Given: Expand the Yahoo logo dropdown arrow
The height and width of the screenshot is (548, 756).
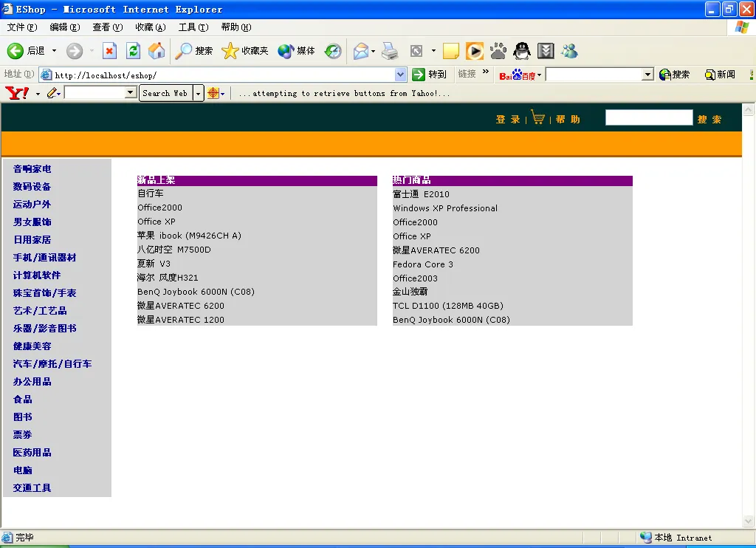Looking at the screenshot, I should [x=38, y=94].
